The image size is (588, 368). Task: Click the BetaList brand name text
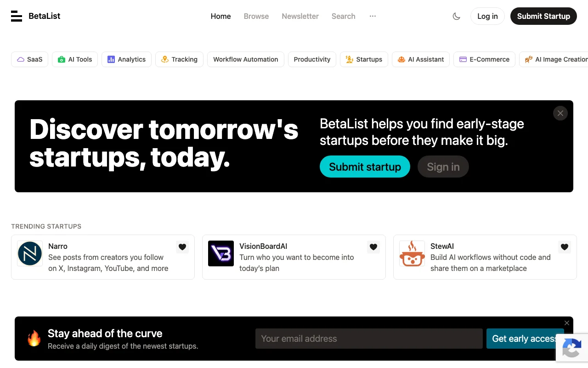point(45,16)
